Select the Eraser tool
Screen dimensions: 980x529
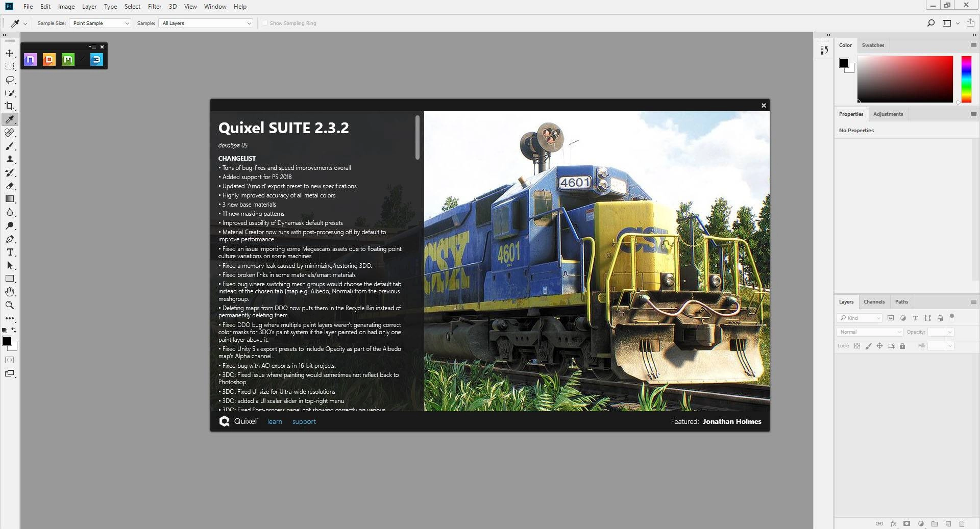(10, 186)
